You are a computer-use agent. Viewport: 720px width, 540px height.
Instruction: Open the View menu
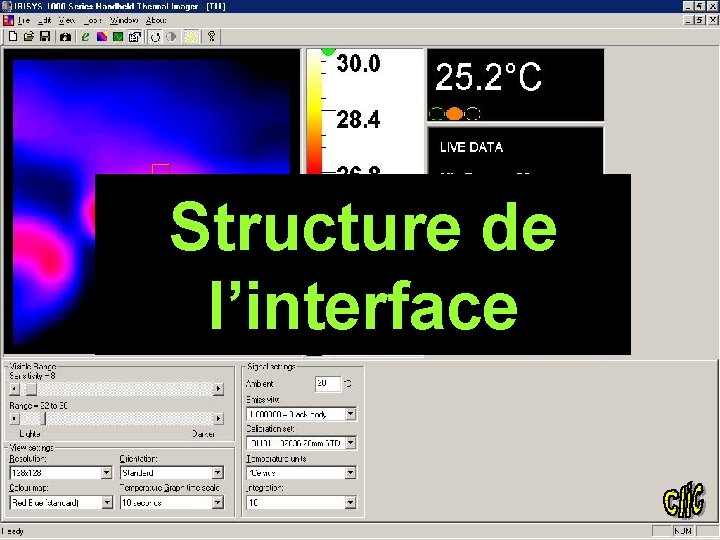click(67, 20)
